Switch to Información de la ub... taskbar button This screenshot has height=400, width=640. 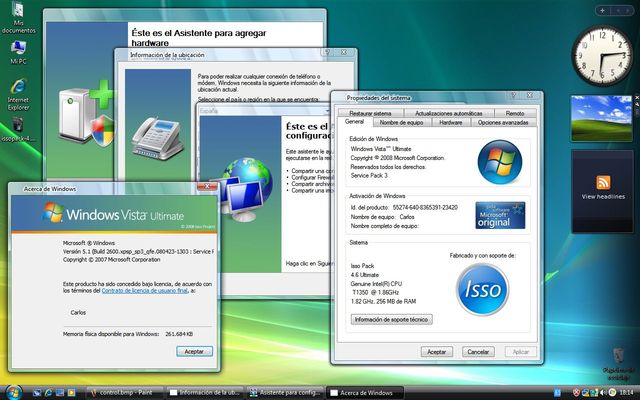(205, 393)
